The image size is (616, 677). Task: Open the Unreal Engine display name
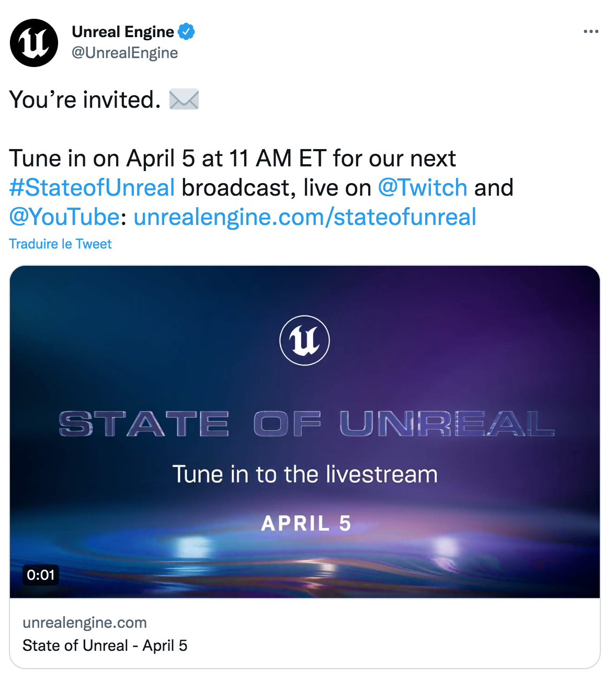click(x=123, y=32)
